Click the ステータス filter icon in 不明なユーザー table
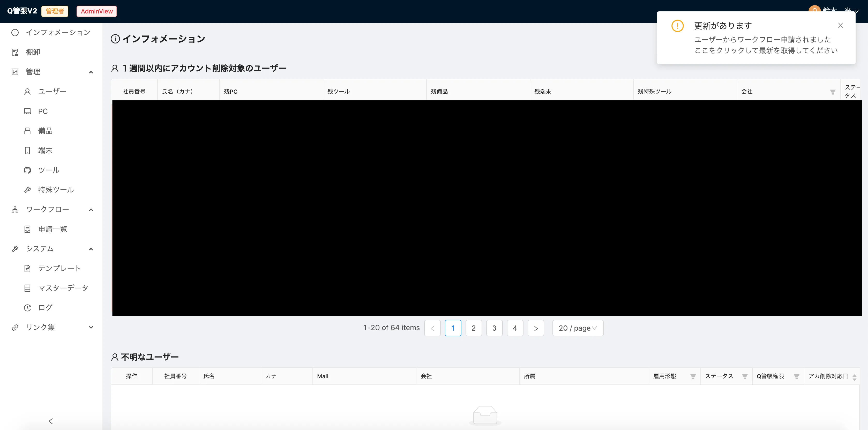Image resolution: width=868 pixels, height=430 pixels. 745,376
